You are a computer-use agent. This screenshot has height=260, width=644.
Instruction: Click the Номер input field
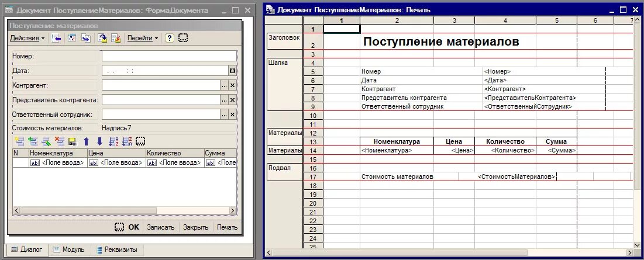pyautogui.click(x=169, y=56)
